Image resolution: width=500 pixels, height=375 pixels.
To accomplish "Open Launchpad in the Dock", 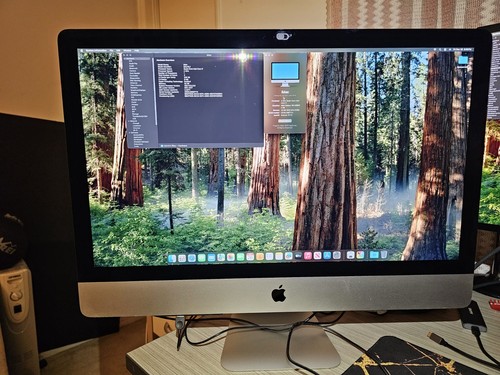I will pyautogui.click(x=182, y=258).
